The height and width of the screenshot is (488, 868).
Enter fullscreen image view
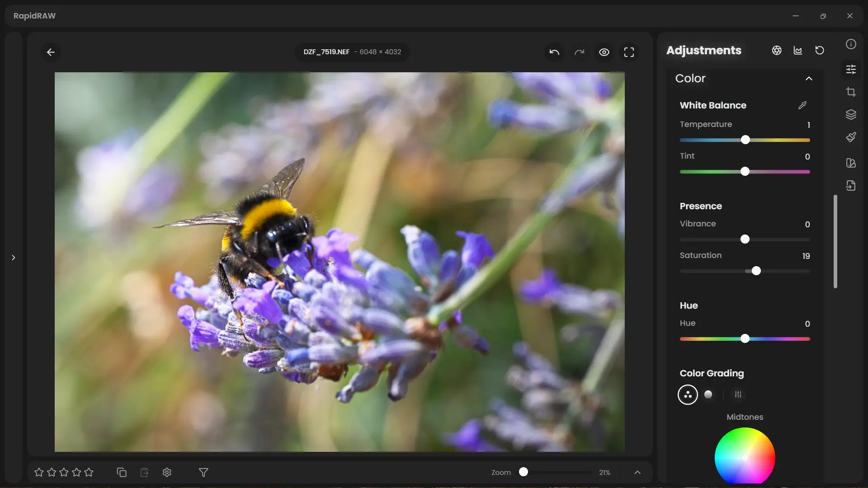click(x=629, y=52)
